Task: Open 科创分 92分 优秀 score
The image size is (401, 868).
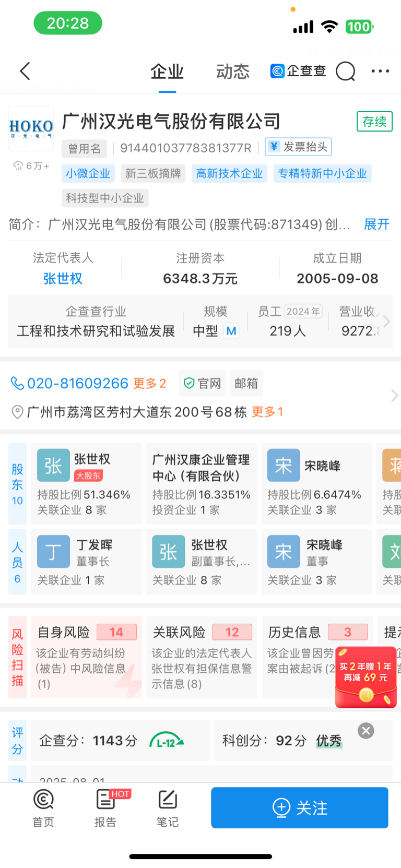Action: pos(303,741)
